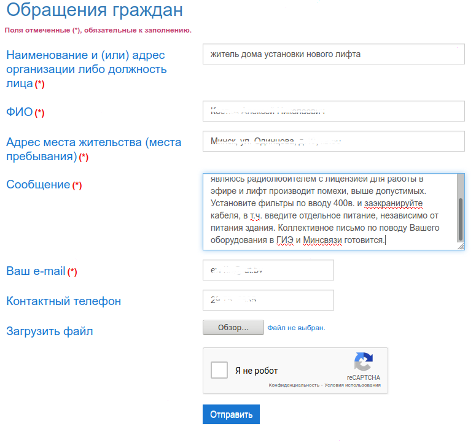The height and width of the screenshot is (448, 476).
Task: Open the "Условия использования" link
Action: click(353, 385)
